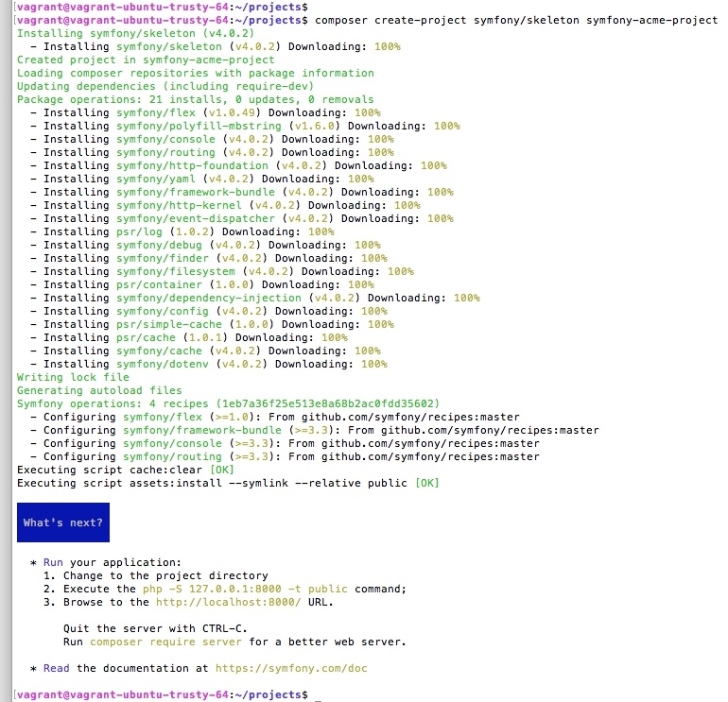
Task: Click psr/cache (1.0.1) package name
Action: 146,338
